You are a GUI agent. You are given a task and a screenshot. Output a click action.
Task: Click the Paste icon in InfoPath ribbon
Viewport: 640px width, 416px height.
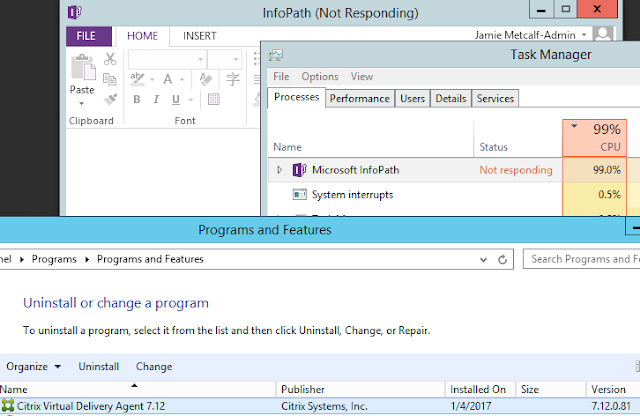pyautogui.click(x=83, y=67)
